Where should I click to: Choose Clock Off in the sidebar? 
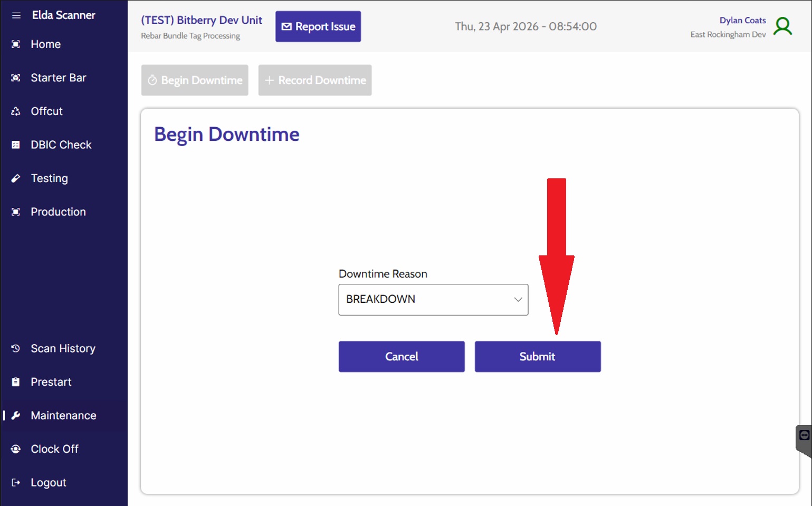pos(64,449)
